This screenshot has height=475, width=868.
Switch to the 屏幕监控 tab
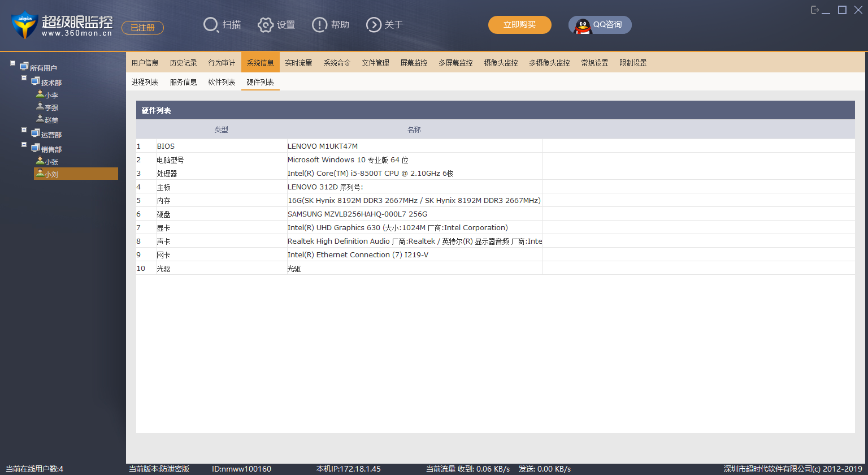coord(414,63)
